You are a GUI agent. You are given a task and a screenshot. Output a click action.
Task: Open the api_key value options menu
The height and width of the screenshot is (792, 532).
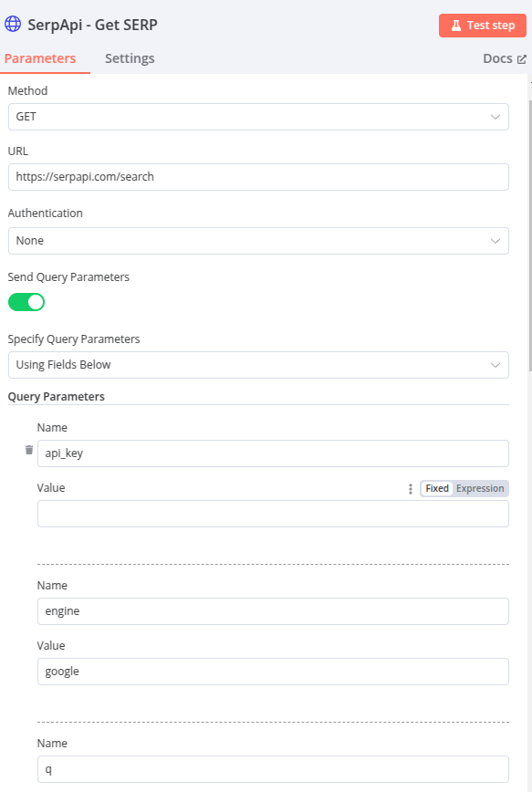[x=411, y=488]
